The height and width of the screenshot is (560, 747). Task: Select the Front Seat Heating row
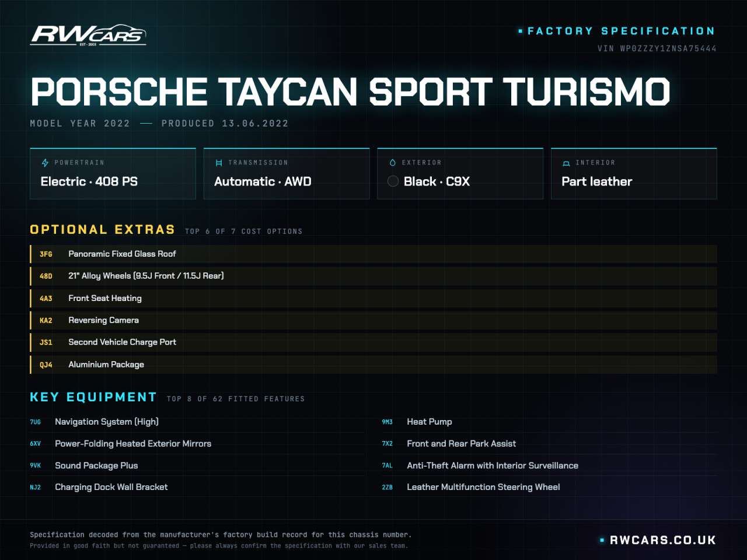point(373,298)
